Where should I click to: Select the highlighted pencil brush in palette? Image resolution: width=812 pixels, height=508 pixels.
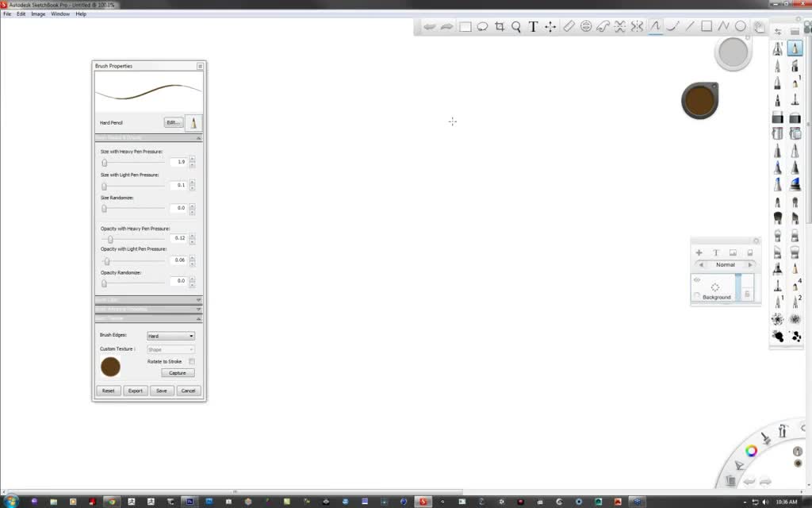click(795, 48)
